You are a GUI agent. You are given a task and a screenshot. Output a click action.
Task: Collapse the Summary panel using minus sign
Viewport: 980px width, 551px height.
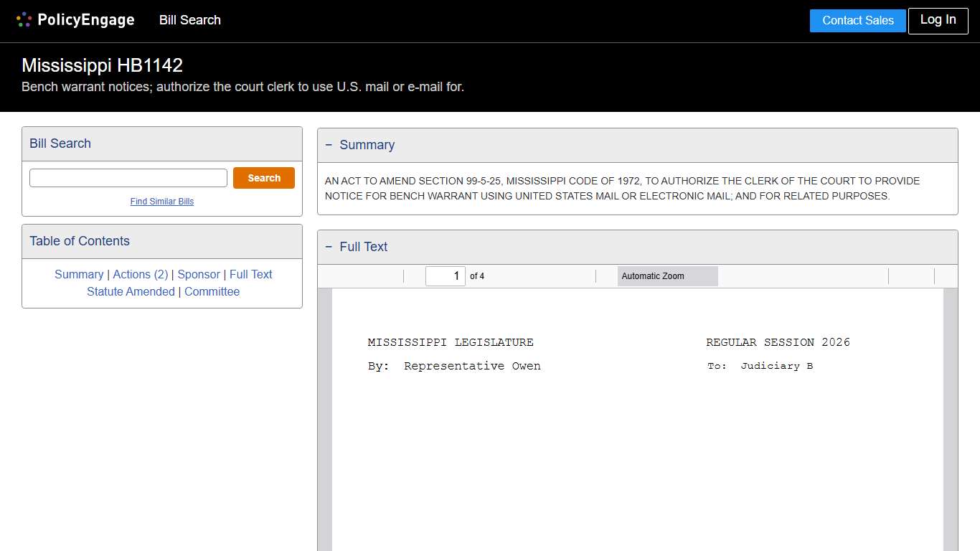point(329,145)
